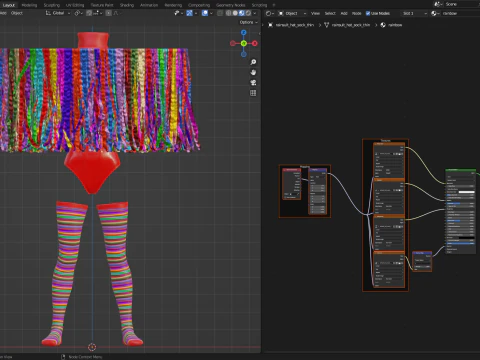
Task: Switch to the Geometry Nodes workspace tab
Action: point(231,5)
